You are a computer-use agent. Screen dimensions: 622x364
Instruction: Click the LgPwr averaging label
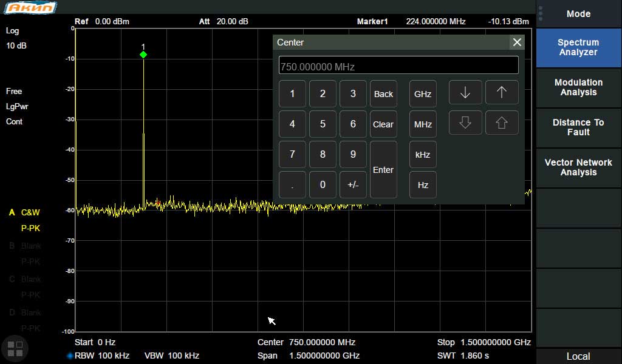point(17,106)
